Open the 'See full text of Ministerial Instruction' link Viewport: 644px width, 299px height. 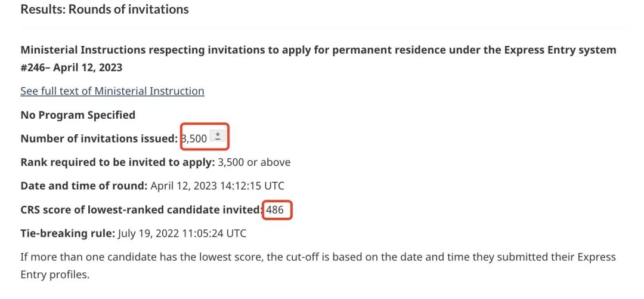coord(112,91)
